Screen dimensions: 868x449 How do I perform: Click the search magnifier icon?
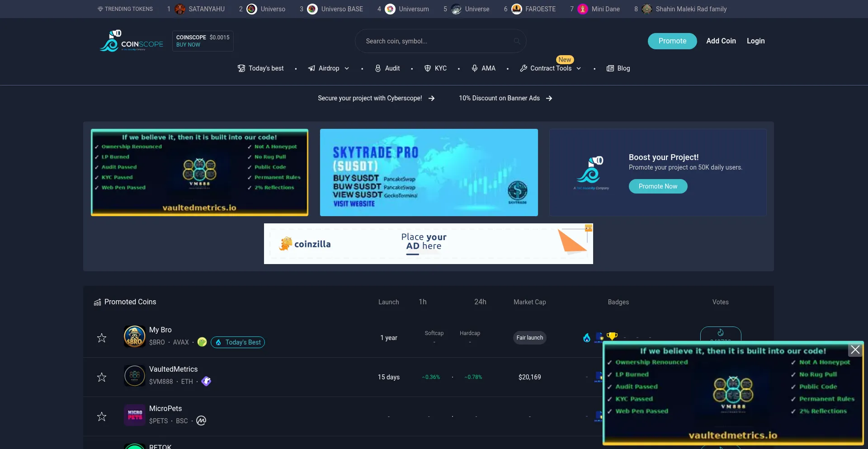click(x=517, y=41)
